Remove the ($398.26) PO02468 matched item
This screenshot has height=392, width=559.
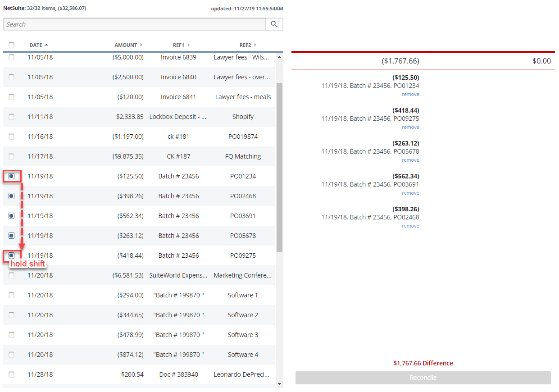click(410, 226)
